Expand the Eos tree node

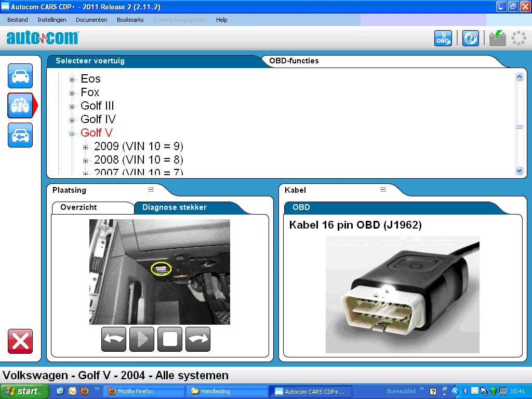point(72,79)
